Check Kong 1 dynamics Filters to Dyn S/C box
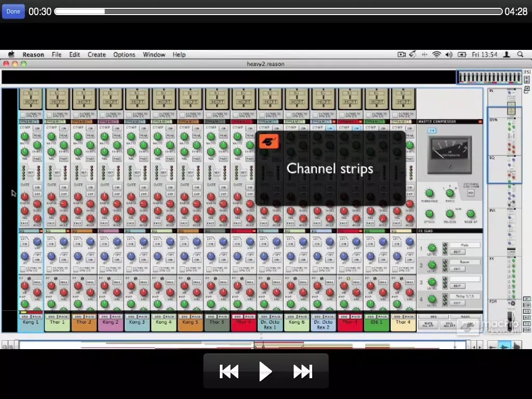The width and height of the screenshot is (532, 399). pos(22,115)
